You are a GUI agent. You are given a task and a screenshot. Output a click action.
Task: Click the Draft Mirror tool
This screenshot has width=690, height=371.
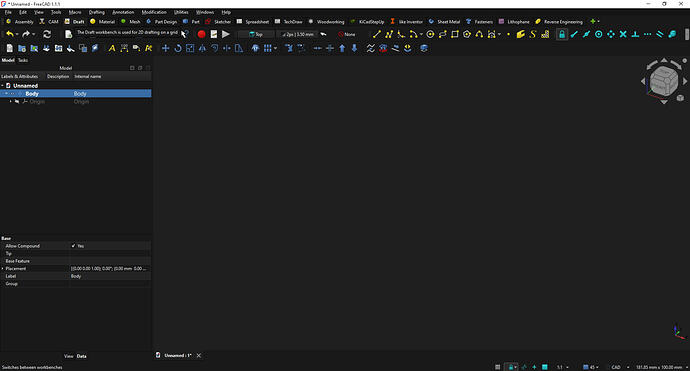coord(202,48)
